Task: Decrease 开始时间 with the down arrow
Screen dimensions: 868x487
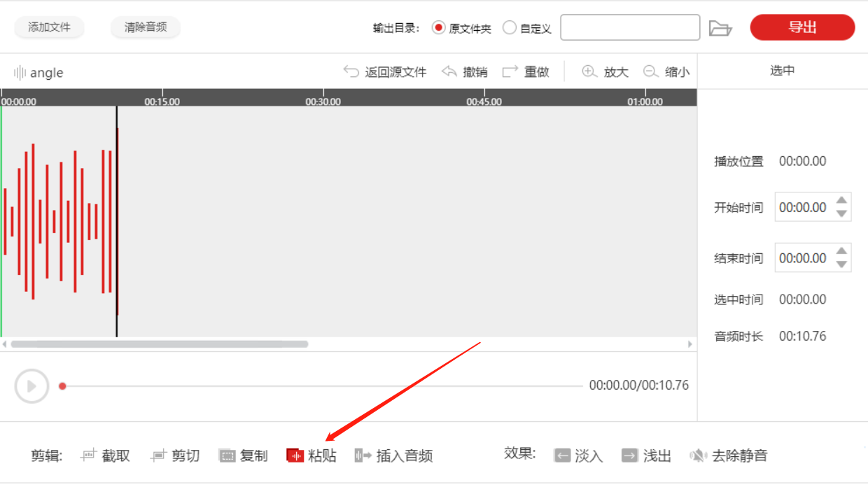Action: pos(842,214)
